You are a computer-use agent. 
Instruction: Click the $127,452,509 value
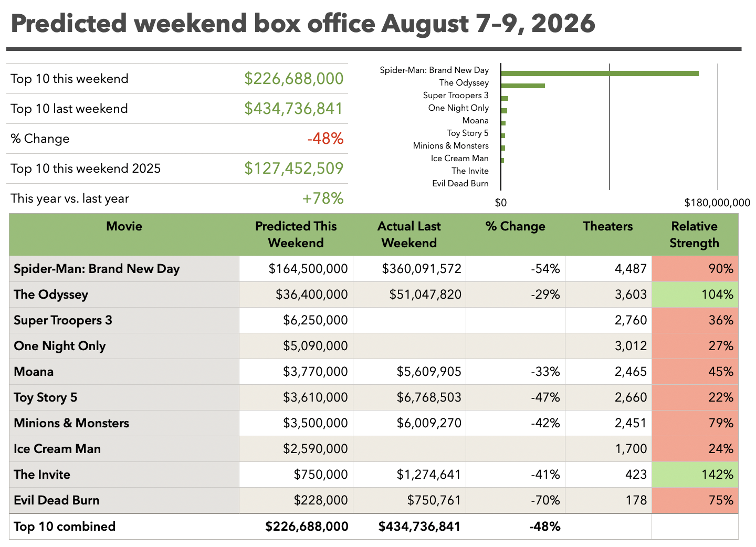pyautogui.click(x=294, y=169)
